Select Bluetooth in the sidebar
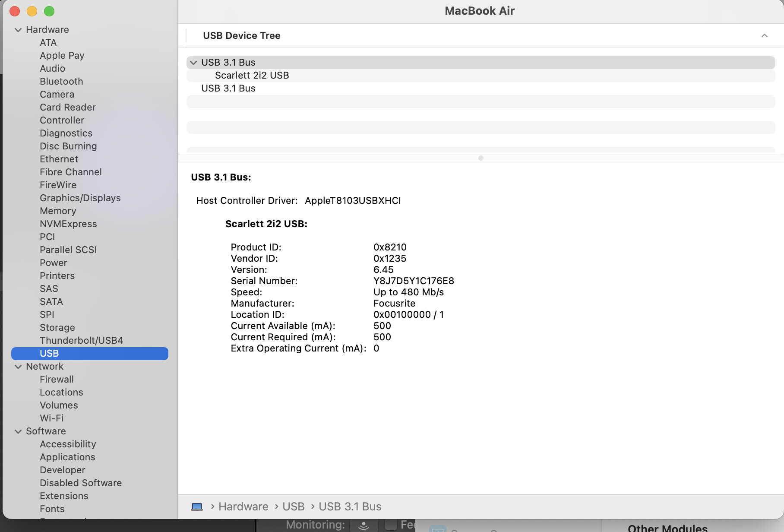Image resolution: width=784 pixels, height=532 pixels. point(61,81)
